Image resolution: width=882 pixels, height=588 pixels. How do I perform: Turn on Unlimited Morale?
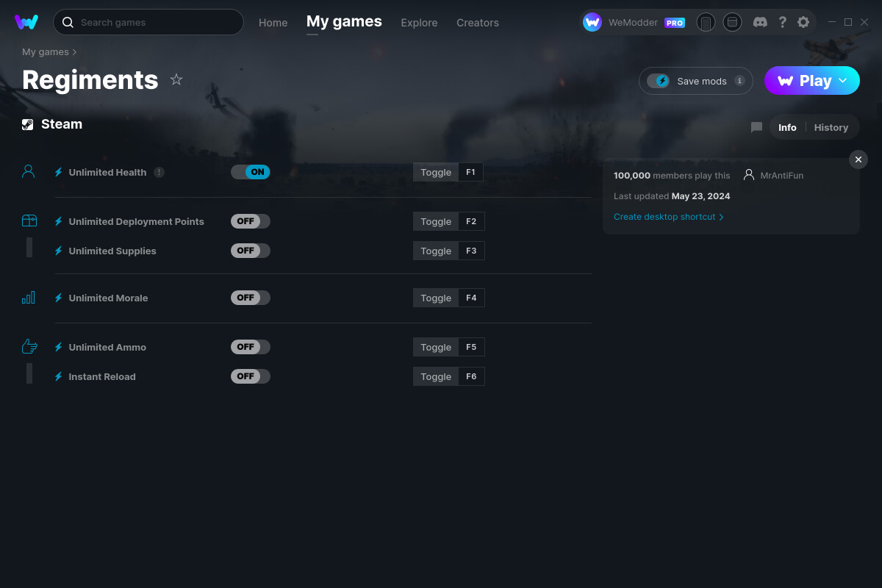250,298
